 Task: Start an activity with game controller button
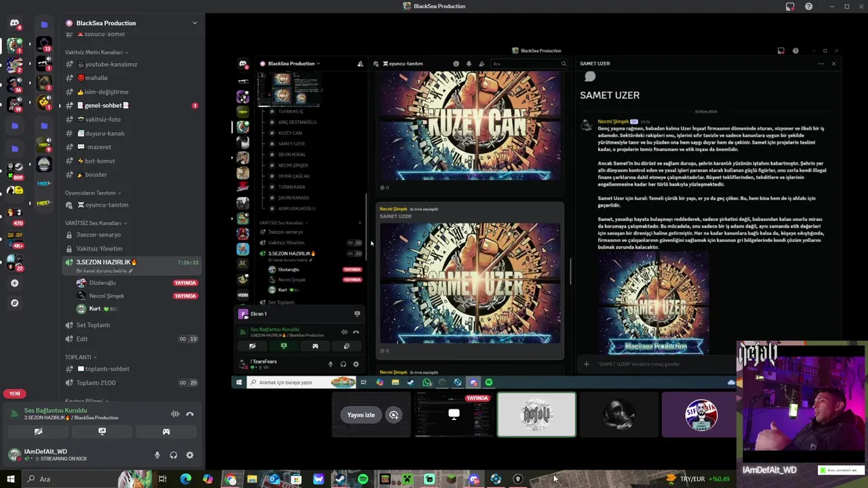166,432
